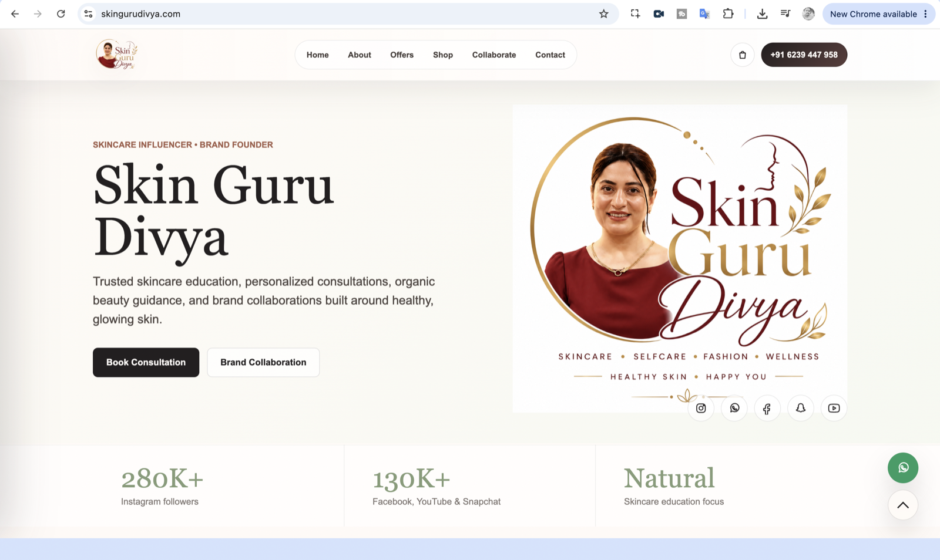
Task: Bookmark this page with the star
Action: (603, 14)
